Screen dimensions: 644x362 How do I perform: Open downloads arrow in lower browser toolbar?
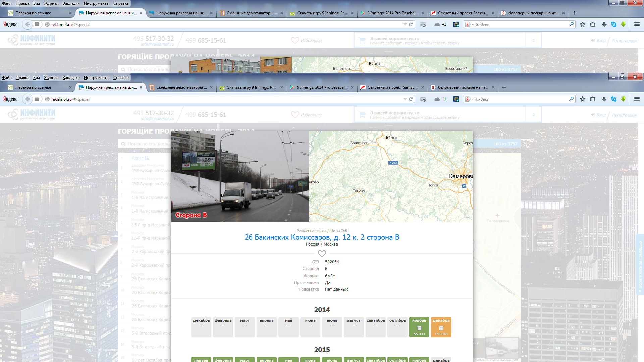(x=604, y=99)
